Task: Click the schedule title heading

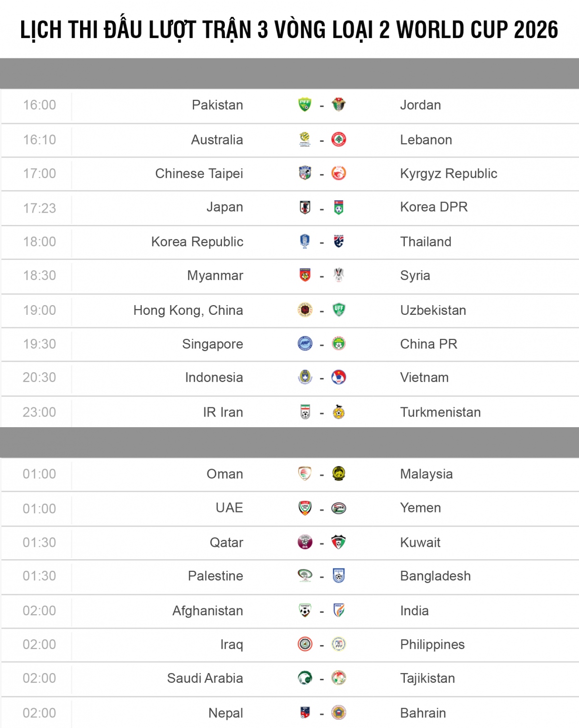Action: [x=289, y=30]
